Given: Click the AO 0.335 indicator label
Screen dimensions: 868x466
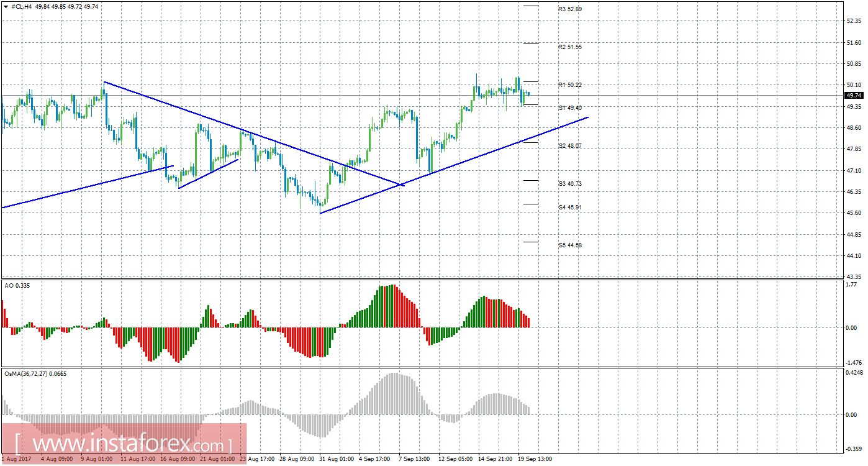Looking at the screenshot, I should (x=17, y=285).
